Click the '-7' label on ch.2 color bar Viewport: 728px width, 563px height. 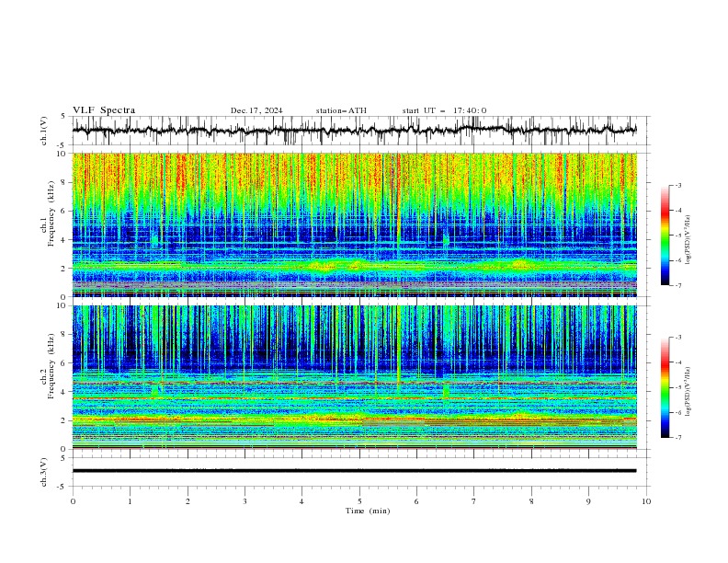point(677,438)
